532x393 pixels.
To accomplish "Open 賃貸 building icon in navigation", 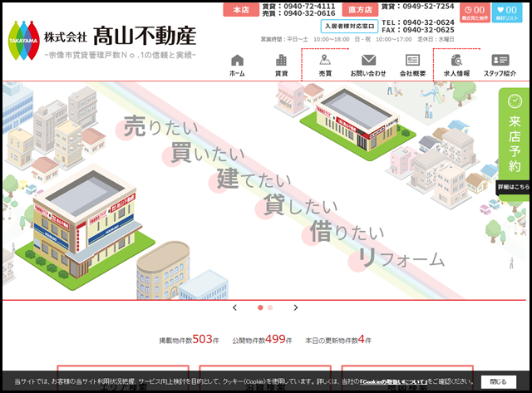I will (x=281, y=61).
